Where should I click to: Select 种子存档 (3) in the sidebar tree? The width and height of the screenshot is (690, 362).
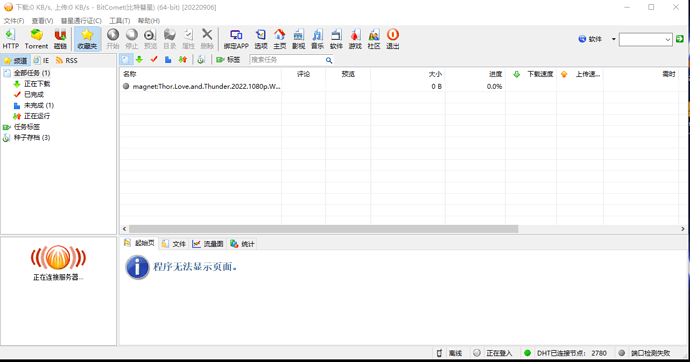32,138
